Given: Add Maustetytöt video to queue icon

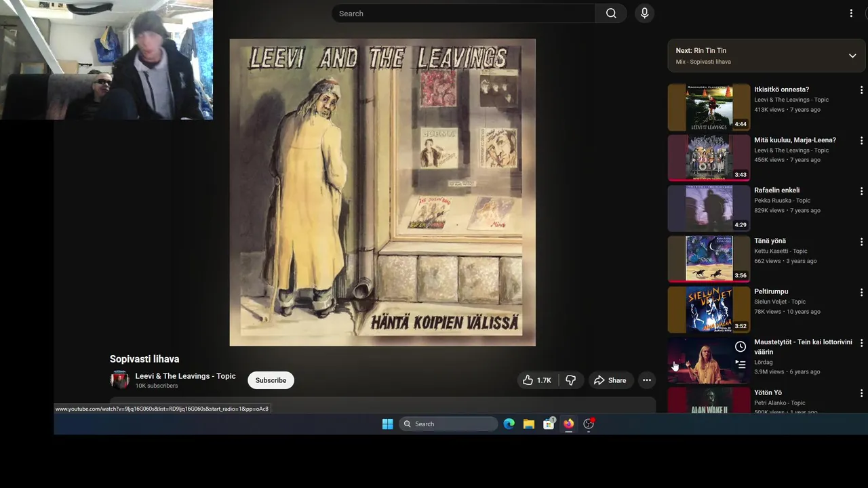Looking at the screenshot, I should 741,364.
